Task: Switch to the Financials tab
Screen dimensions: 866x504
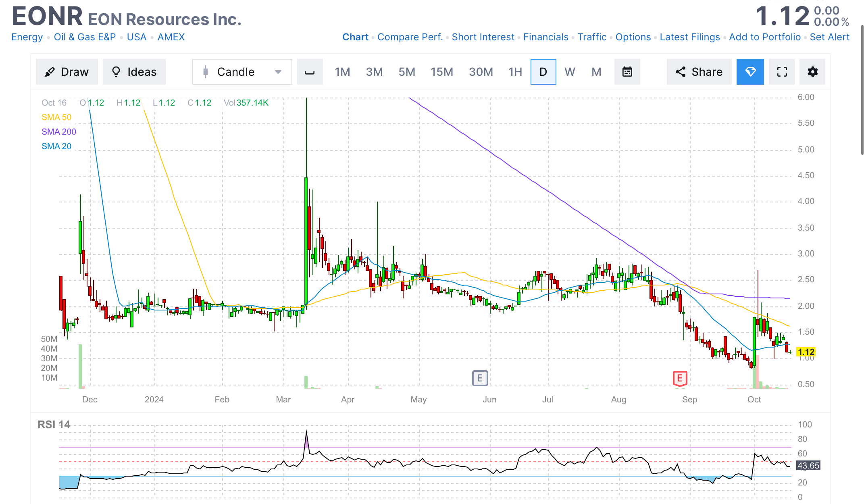Action: point(546,37)
